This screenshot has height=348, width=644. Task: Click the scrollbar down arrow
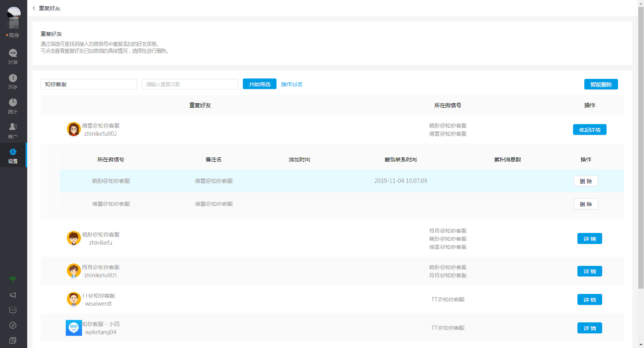[641, 345]
